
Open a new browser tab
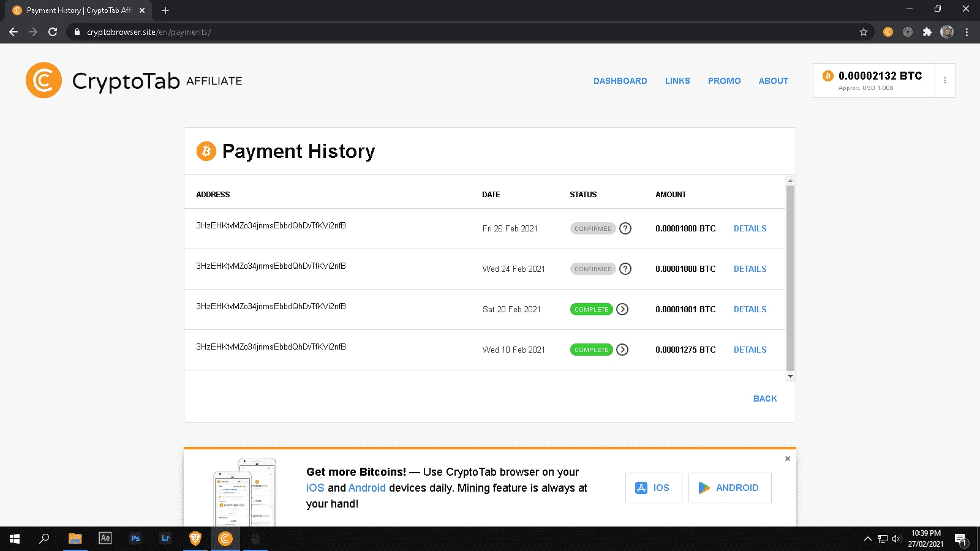point(165,10)
